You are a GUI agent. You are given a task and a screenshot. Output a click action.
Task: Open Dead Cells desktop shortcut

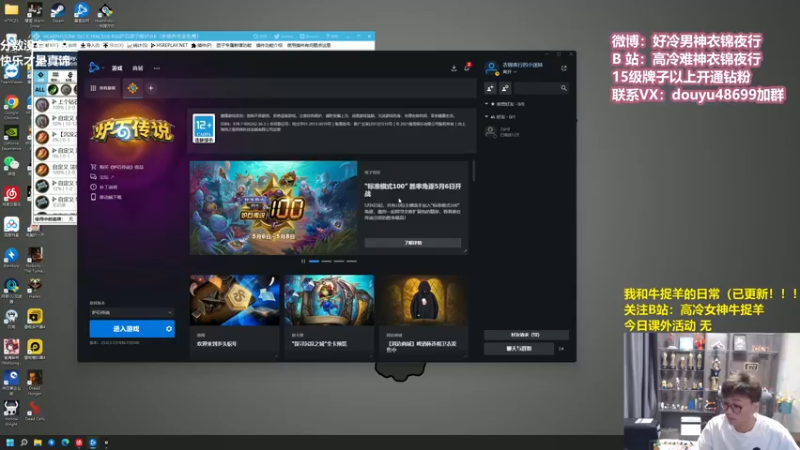coord(35,411)
